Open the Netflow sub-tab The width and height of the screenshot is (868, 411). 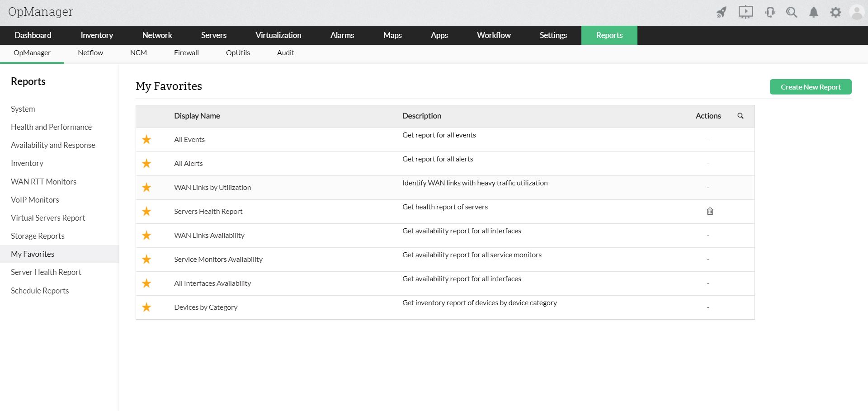coord(90,53)
